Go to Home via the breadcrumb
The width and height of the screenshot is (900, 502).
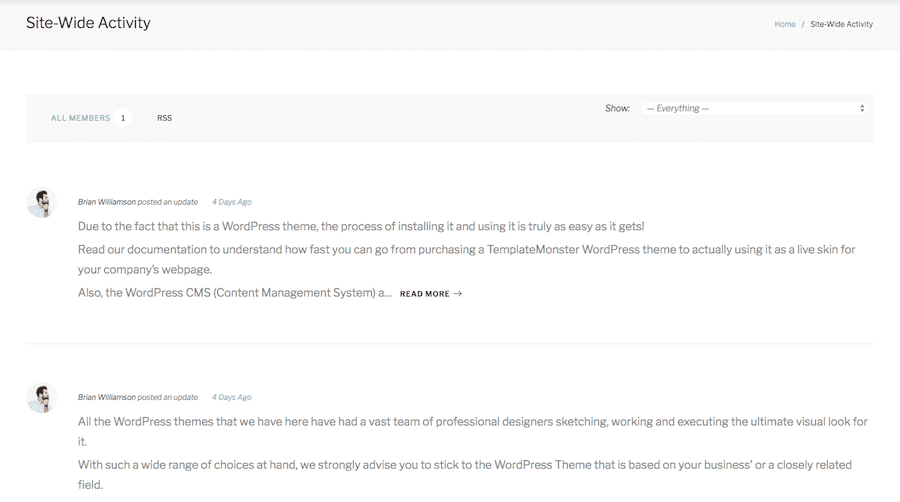tap(785, 24)
